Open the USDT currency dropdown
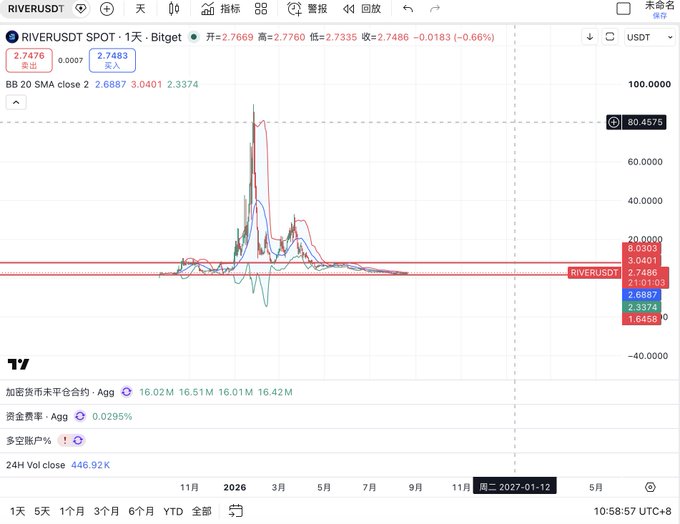680x524 pixels. pos(650,37)
